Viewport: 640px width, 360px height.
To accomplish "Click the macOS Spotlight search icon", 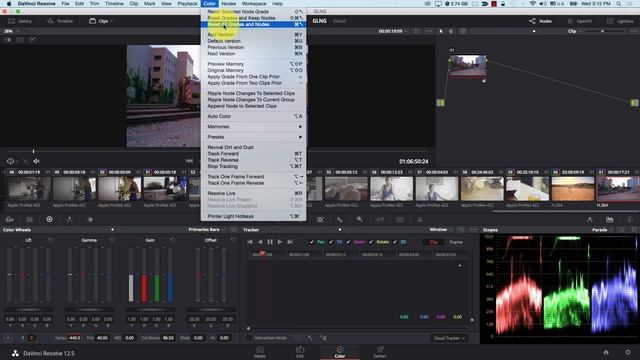I will 619,4.
